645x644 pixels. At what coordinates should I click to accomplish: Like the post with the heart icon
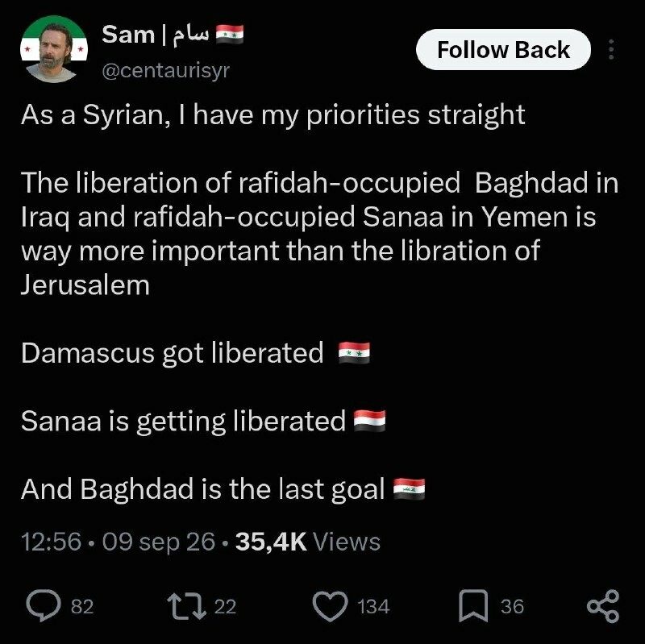[x=330, y=606]
